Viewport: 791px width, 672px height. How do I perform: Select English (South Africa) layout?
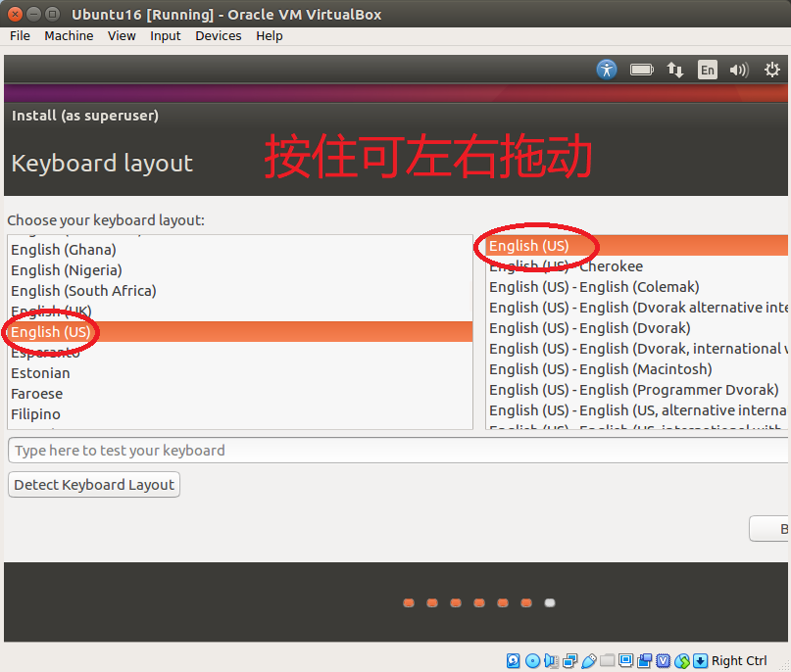pos(240,291)
